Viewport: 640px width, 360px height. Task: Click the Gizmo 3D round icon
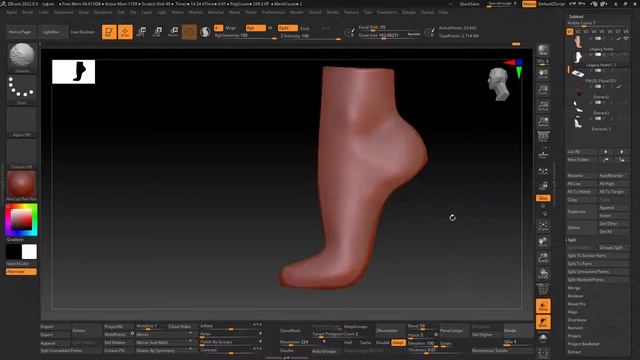tap(189, 32)
